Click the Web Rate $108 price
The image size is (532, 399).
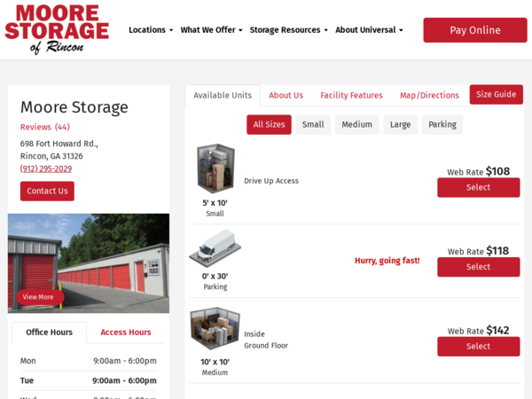point(478,171)
